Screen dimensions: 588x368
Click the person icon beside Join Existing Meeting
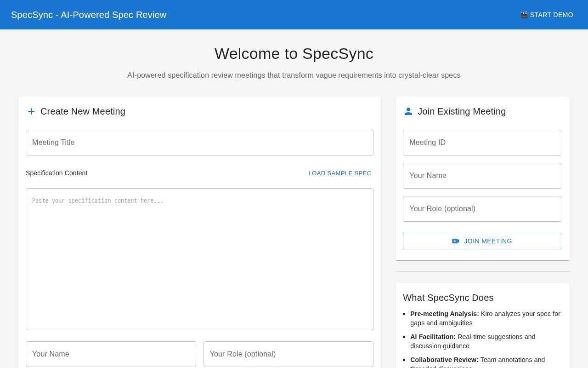coord(408,111)
